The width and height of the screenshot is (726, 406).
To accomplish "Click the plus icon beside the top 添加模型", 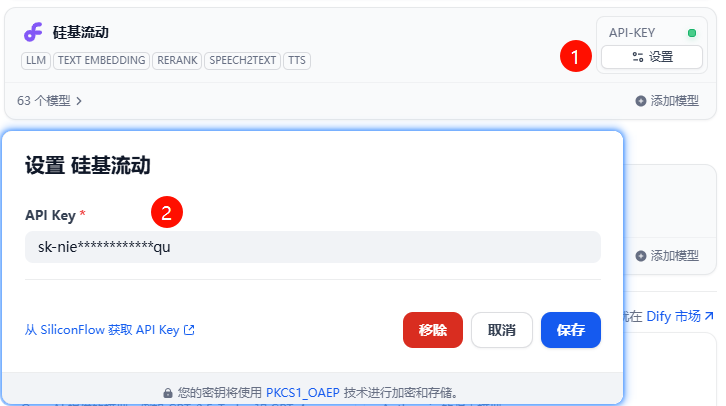I will coord(640,100).
